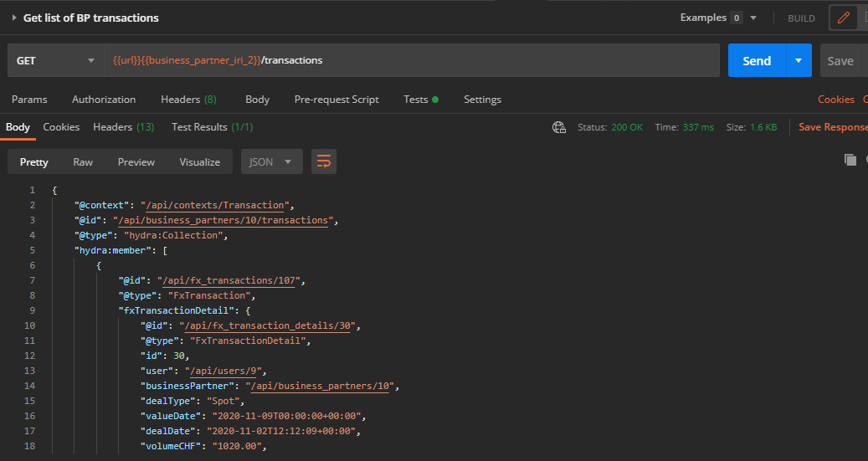Viewport: 868px width, 461px height.
Task: Click the copy response icon
Action: coord(850,160)
